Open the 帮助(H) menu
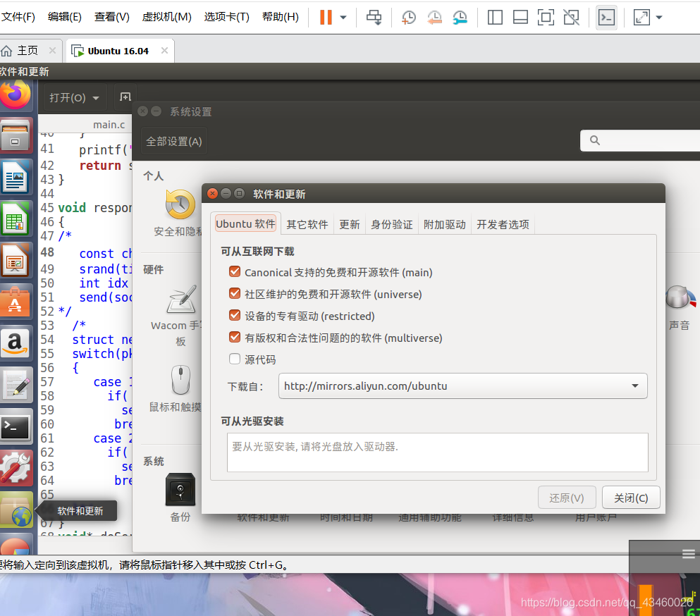The height and width of the screenshot is (616, 700). (281, 17)
